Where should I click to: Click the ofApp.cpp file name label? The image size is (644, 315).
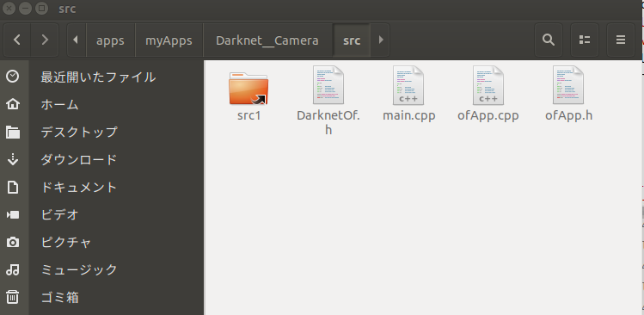(x=488, y=116)
